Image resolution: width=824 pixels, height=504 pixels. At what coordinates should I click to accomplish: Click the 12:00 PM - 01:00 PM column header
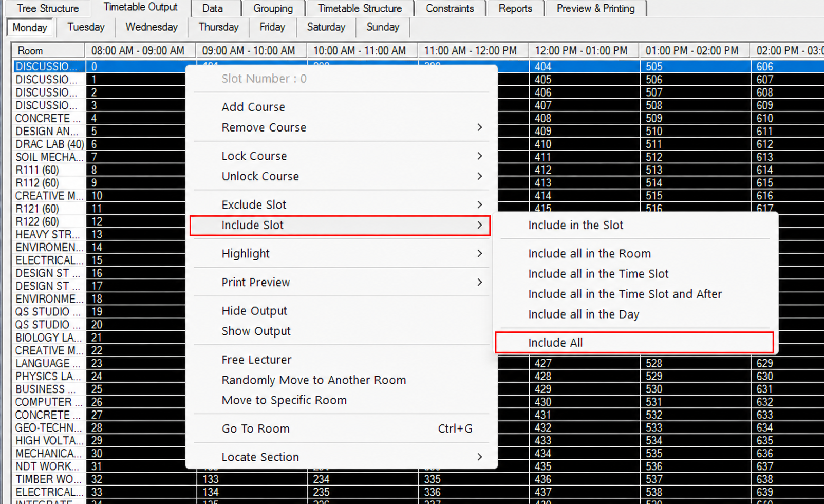click(x=584, y=50)
